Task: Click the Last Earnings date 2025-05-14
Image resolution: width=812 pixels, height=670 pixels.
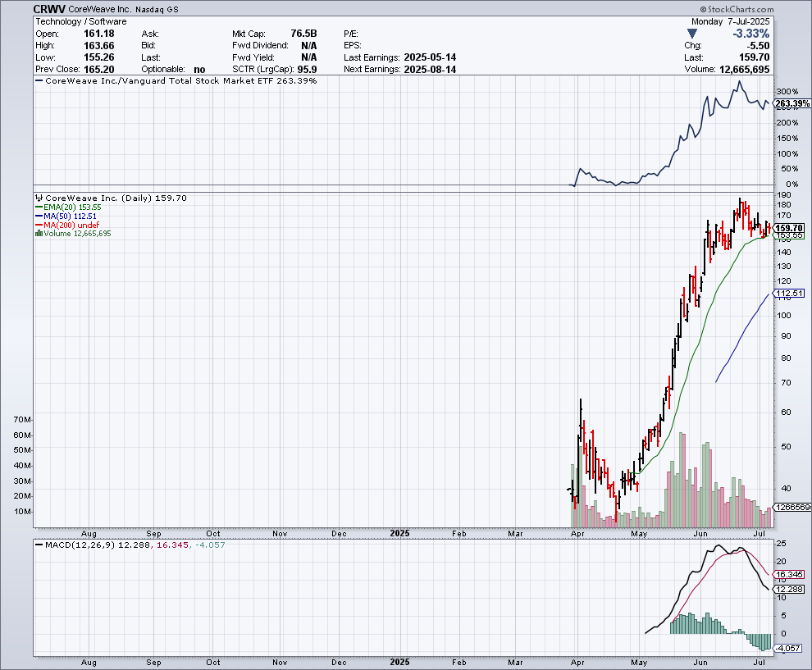Action: pyautogui.click(x=430, y=57)
